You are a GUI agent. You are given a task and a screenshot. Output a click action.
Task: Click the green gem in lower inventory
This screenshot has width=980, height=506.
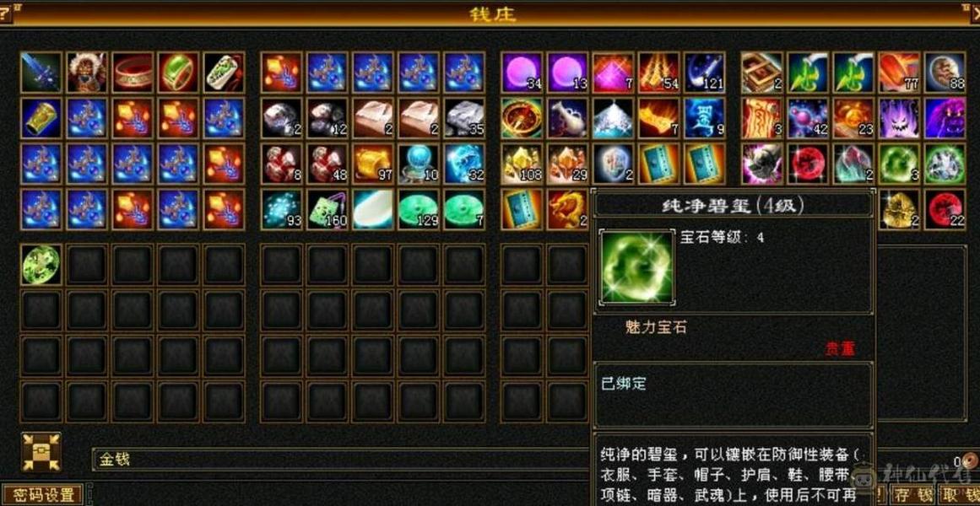pos(41,264)
